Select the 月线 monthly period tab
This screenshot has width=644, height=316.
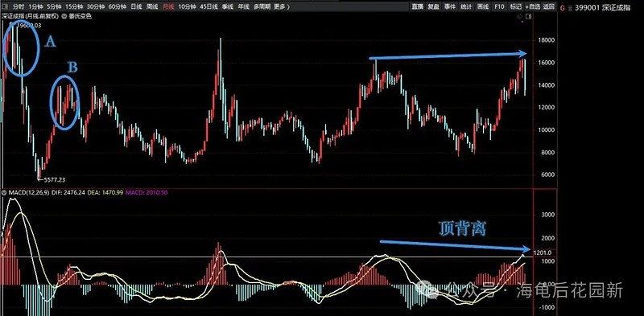tap(168, 6)
